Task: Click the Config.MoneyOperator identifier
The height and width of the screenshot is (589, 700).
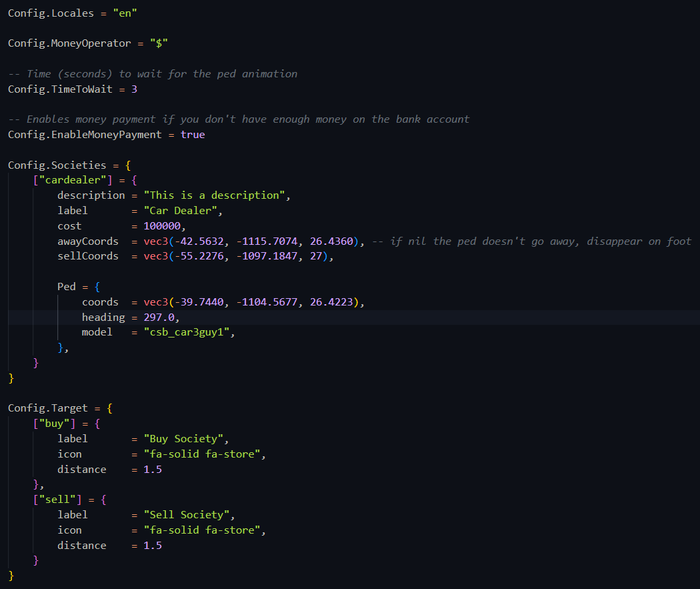Action: 69,43
